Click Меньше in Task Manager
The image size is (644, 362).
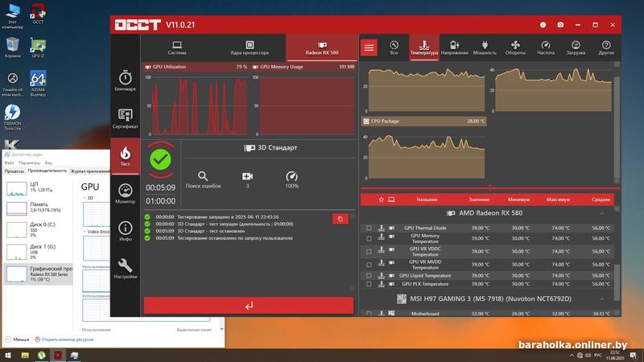tap(17, 339)
